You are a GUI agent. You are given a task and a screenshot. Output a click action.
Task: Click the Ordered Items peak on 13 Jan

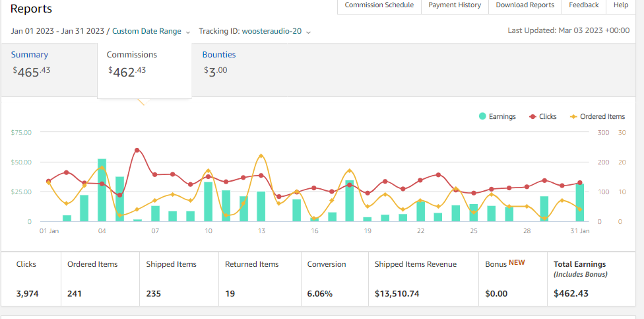pyautogui.click(x=261, y=157)
